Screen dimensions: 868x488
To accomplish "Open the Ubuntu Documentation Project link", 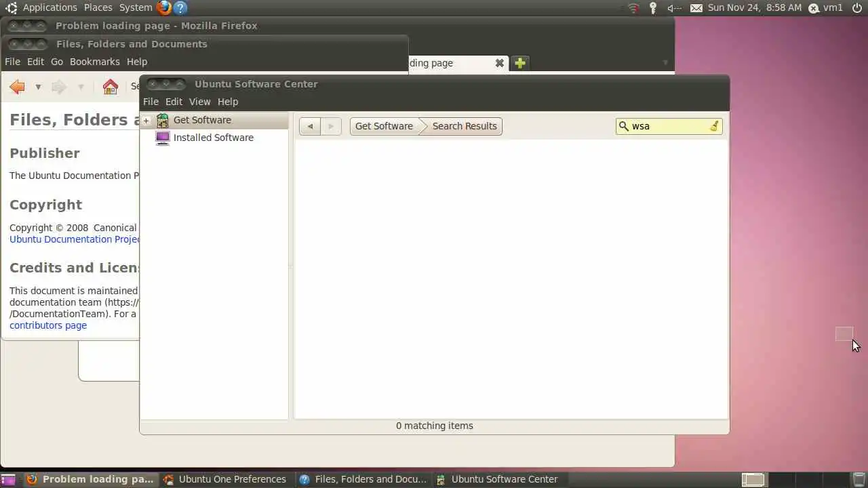I will (x=75, y=239).
